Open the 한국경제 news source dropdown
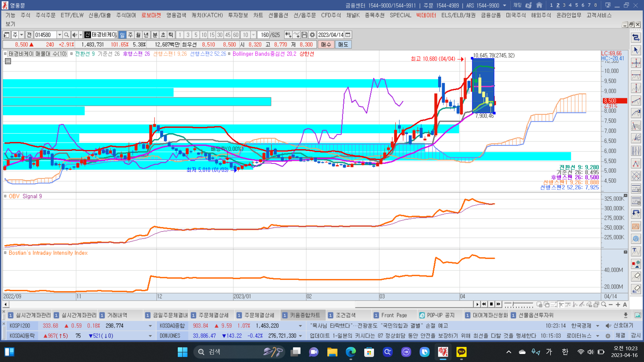The width and height of the screenshot is (644, 362). click(597, 326)
